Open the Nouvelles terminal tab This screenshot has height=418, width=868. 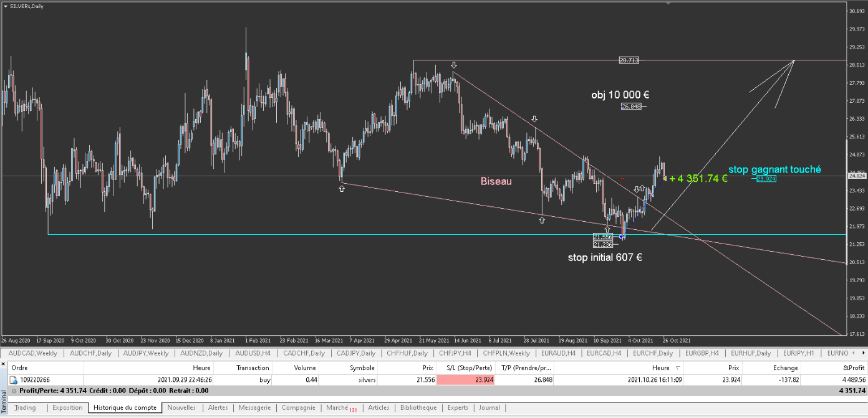pyautogui.click(x=181, y=407)
